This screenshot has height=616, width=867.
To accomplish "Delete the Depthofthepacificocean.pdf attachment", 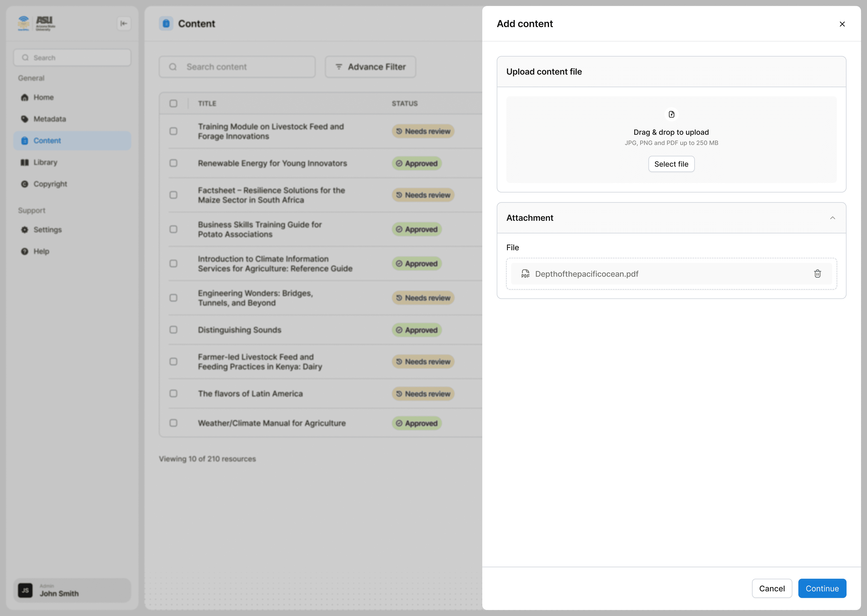I will tap(817, 274).
